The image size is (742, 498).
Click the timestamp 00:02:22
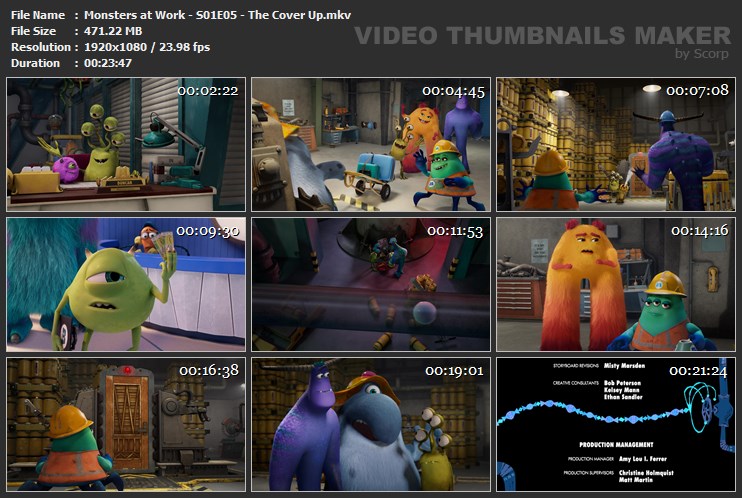(208, 90)
